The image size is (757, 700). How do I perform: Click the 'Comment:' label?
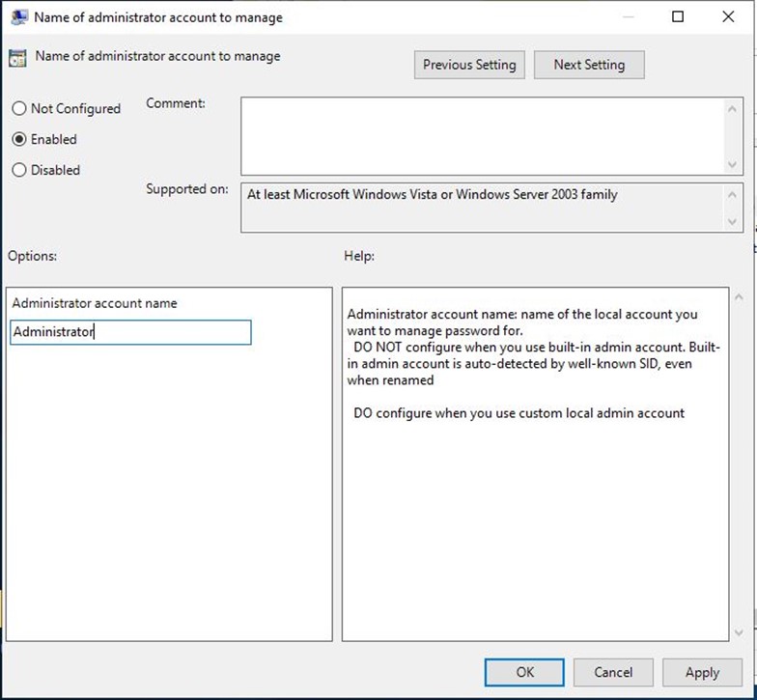click(x=176, y=102)
